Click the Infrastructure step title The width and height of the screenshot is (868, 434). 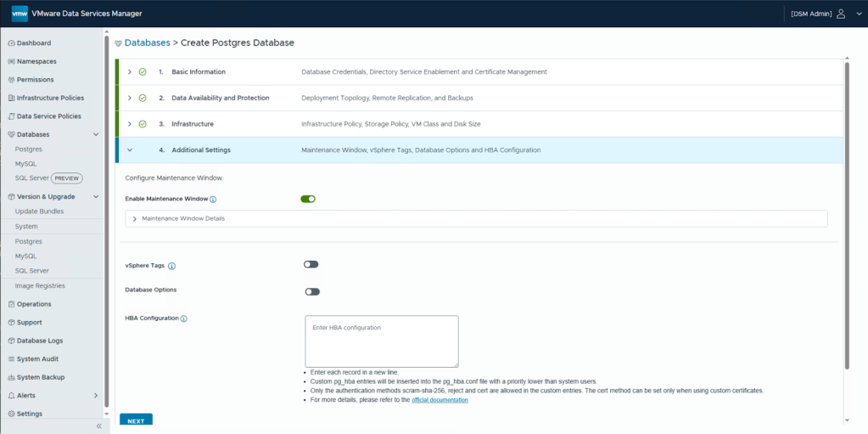[193, 124]
